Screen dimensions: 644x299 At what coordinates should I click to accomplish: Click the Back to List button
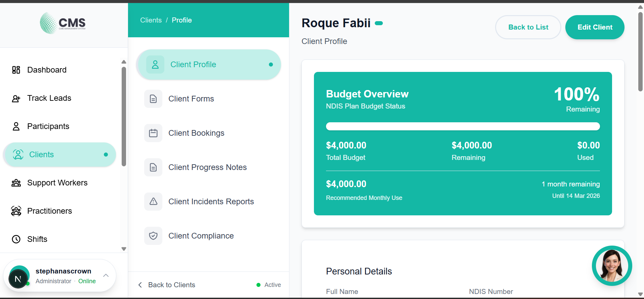[528, 27]
